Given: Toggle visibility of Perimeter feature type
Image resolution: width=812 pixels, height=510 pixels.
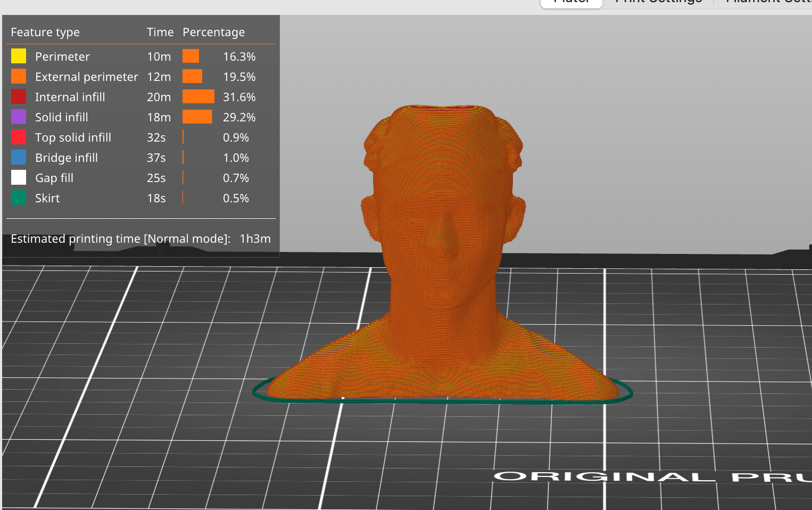Looking at the screenshot, I should point(62,56).
